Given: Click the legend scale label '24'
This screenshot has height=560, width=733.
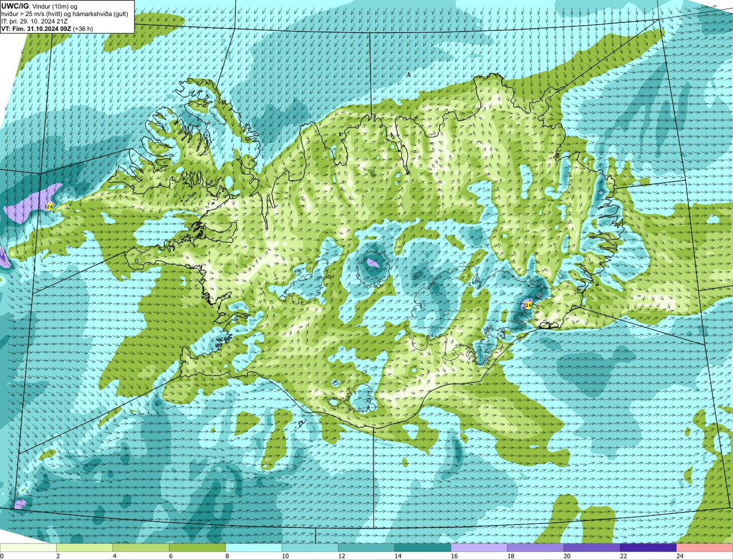Looking at the screenshot, I should pyautogui.click(x=679, y=555).
